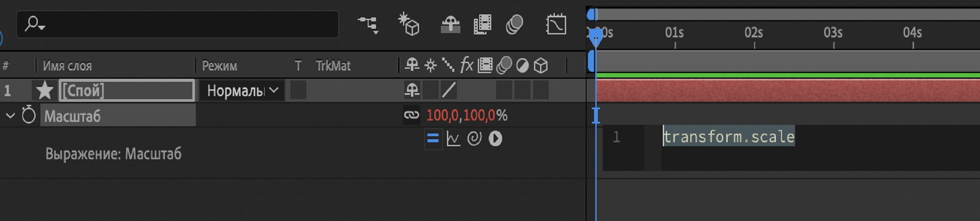Show the expression post-graph icon
Image resolution: width=980 pixels, height=221 pixels.
[x=453, y=139]
